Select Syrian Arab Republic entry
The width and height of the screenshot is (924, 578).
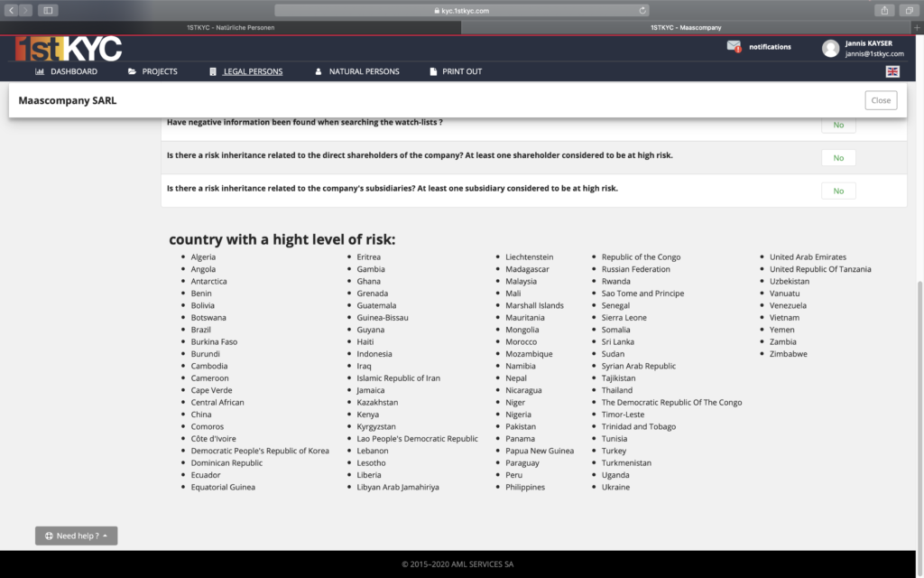point(639,366)
